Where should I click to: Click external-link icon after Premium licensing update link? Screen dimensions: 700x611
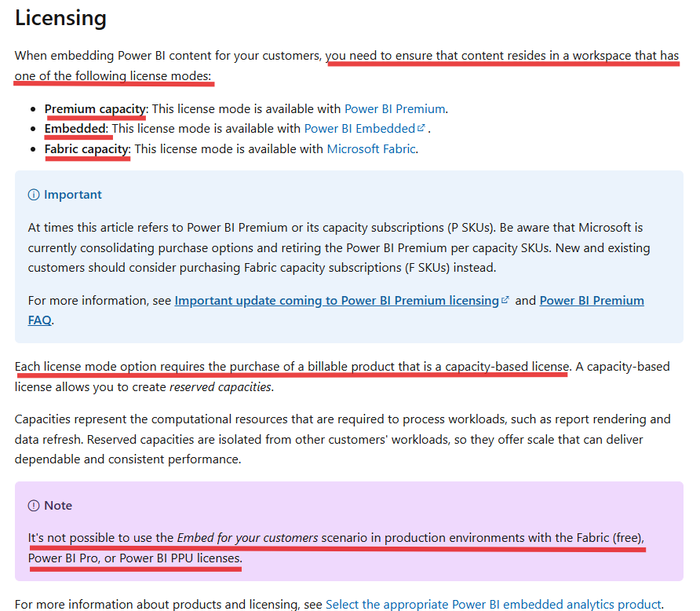coord(505,300)
